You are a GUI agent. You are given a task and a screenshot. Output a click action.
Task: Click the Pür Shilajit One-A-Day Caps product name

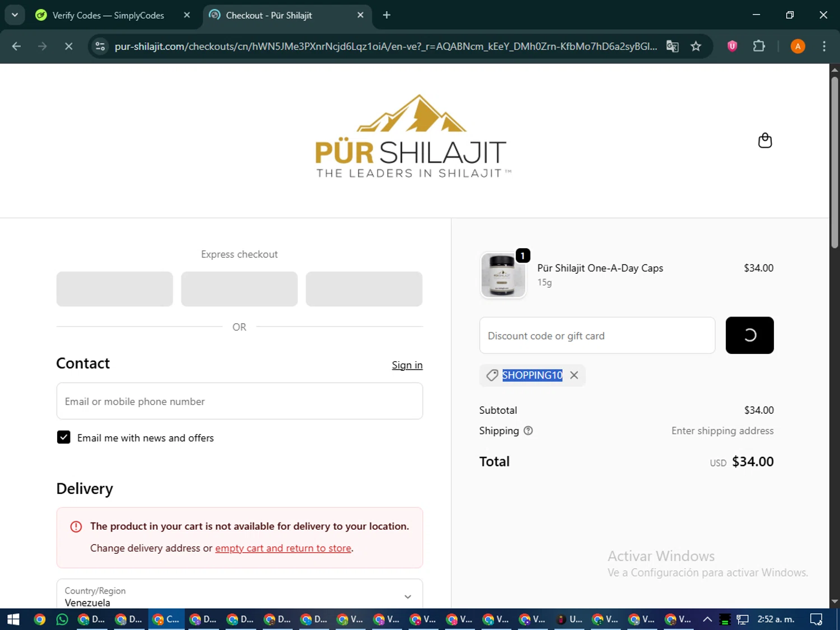click(x=600, y=268)
